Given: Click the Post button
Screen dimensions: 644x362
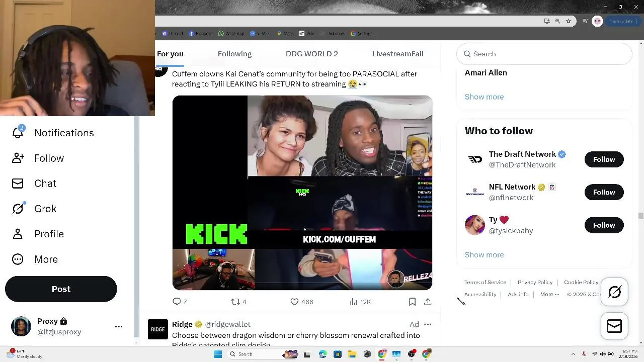Looking at the screenshot, I should coord(61,289).
